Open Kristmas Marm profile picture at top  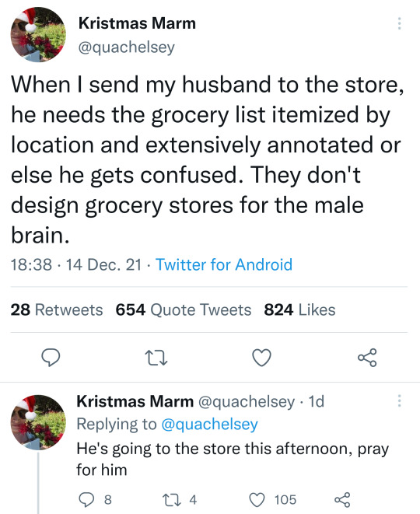pyautogui.click(x=38, y=34)
